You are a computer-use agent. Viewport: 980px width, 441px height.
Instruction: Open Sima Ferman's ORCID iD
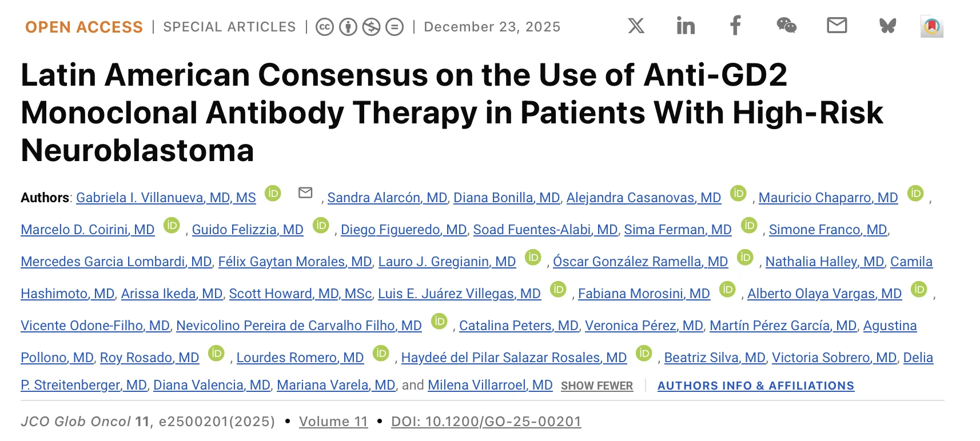pyautogui.click(x=748, y=226)
